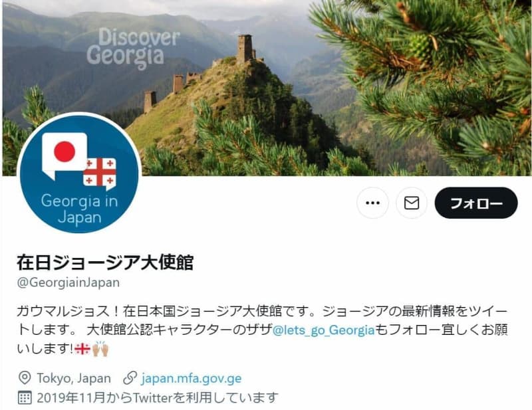The width and height of the screenshot is (532, 410).
Task: Open the Georgia in Japan profile picture
Action: [x=79, y=174]
